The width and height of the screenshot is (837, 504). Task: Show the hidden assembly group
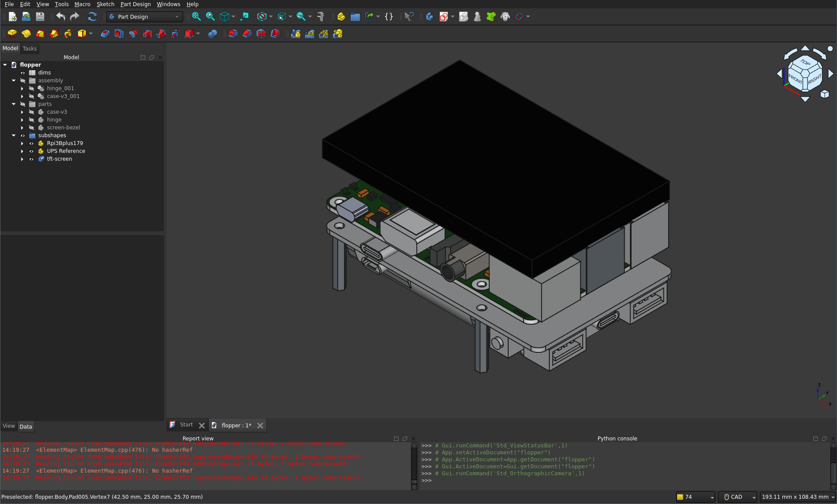pyautogui.click(x=23, y=81)
